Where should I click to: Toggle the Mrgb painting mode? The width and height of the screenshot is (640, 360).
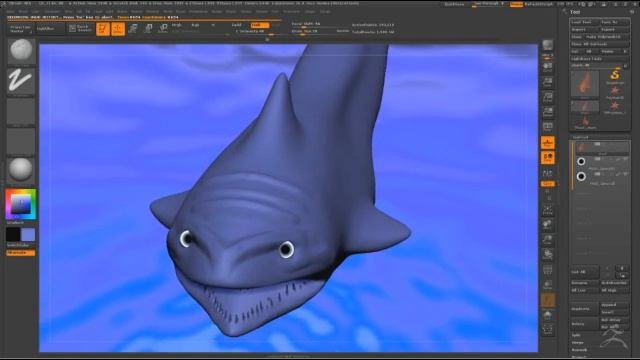pyautogui.click(x=177, y=25)
